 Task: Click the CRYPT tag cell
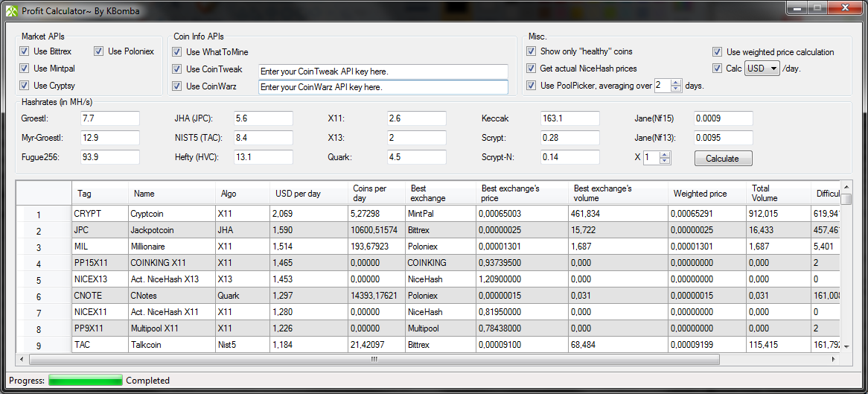click(100, 214)
